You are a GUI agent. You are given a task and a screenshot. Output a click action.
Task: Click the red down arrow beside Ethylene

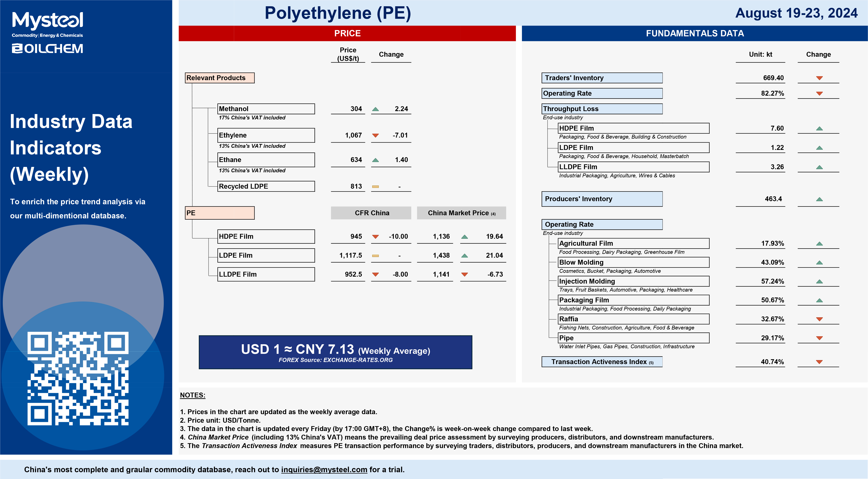click(x=375, y=136)
